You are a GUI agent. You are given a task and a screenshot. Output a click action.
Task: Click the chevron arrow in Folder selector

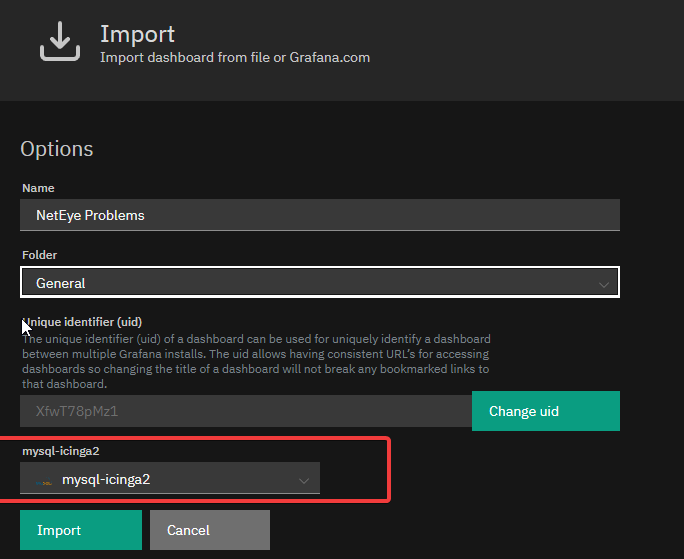click(x=603, y=284)
